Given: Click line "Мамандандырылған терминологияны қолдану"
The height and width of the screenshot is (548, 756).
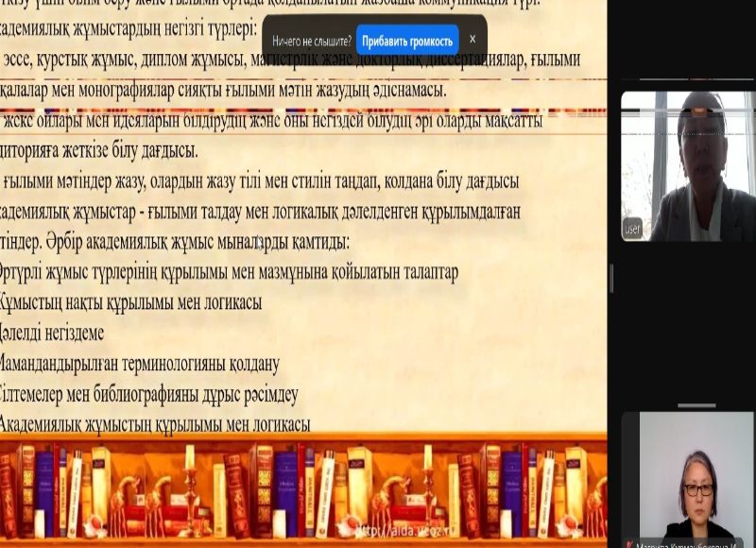Looking at the screenshot, I should click(139, 364).
